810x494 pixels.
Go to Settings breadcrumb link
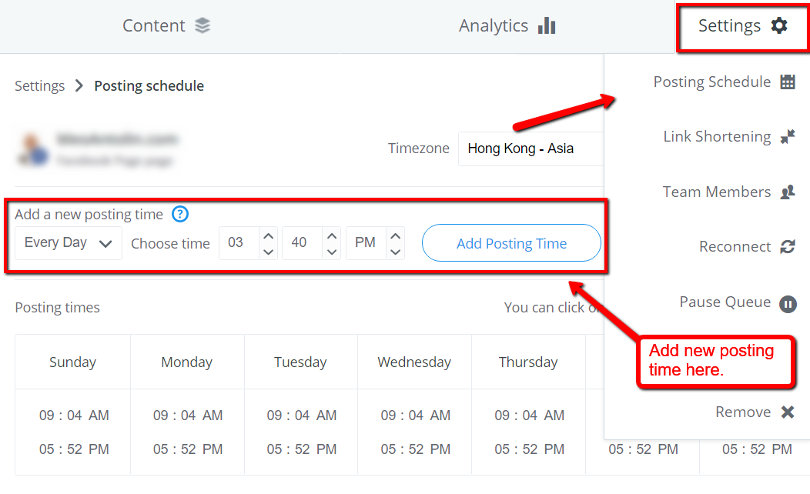pos(40,86)
